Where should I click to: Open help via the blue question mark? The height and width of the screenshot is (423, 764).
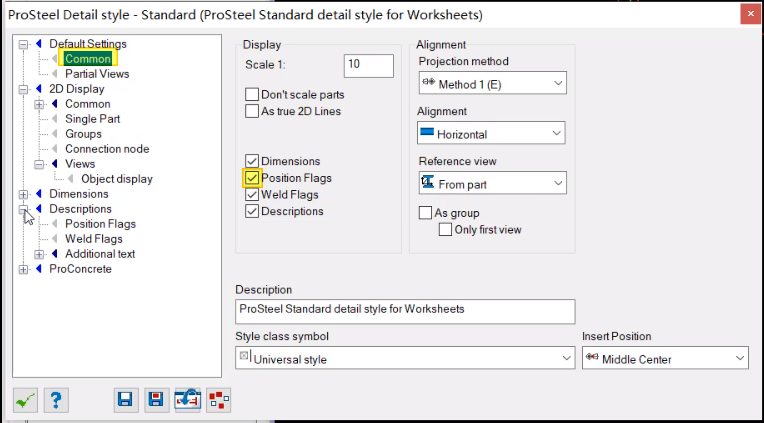point(56,400)
